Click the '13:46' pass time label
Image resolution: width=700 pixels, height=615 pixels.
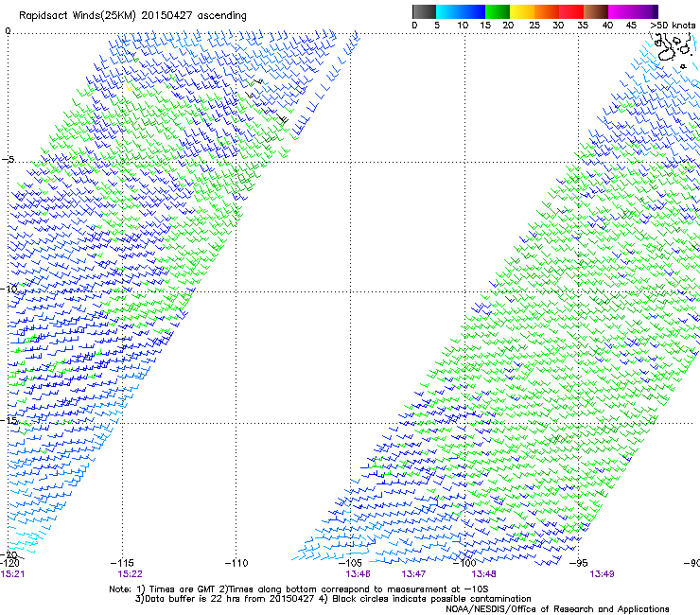[x=358, y=574]
